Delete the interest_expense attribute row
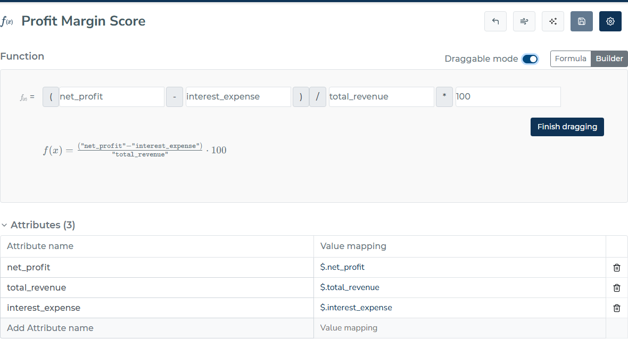The height and width of the screenshot is (364, 628). (x=617, y=308)
